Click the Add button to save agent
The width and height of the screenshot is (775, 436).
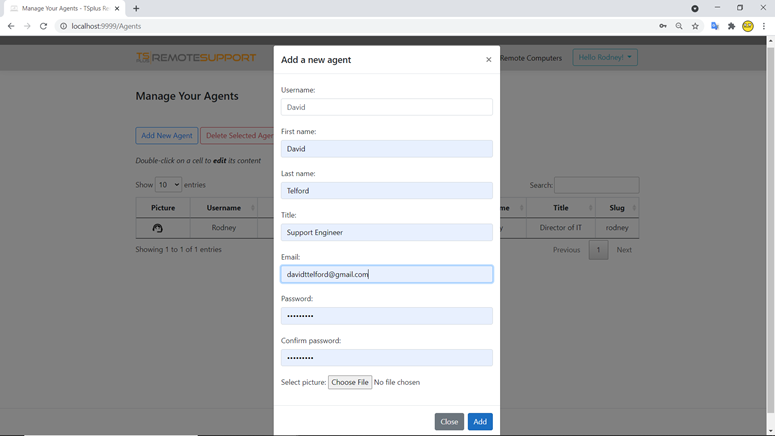480,422
